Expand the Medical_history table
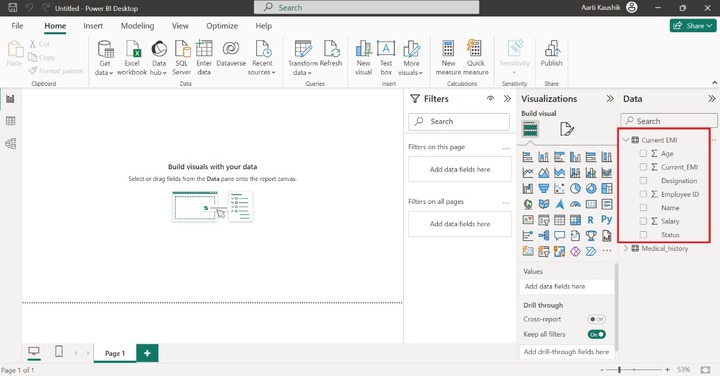Viewport: 720px width, 376px height. [x=626, y=248]
